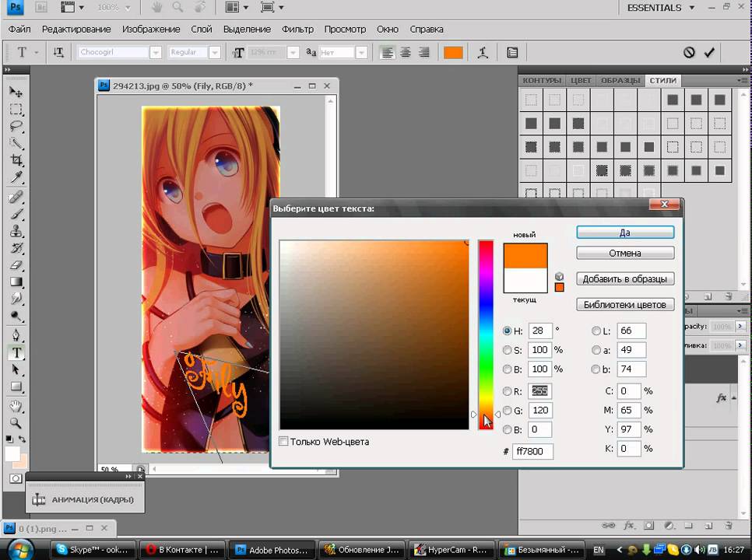Open the Chocogirl font family dropdown
This screenshot has height=560, width=752.
[x=156, y=52]
